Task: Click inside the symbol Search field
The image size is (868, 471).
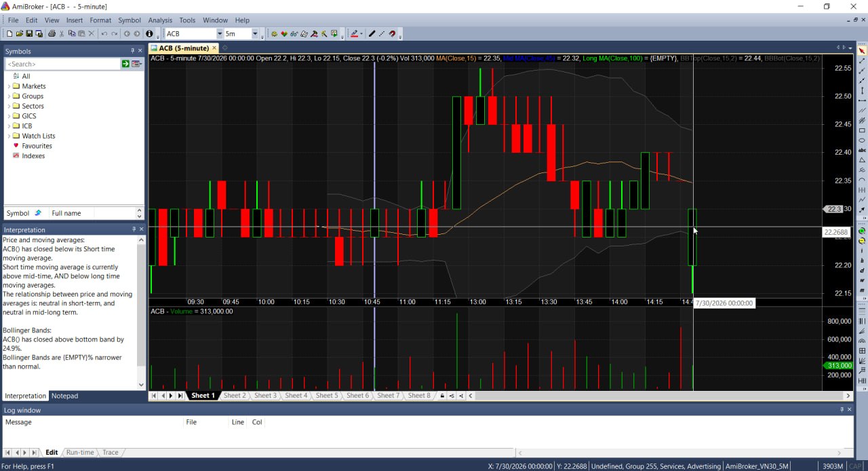Action: click(x=62, y=64)
